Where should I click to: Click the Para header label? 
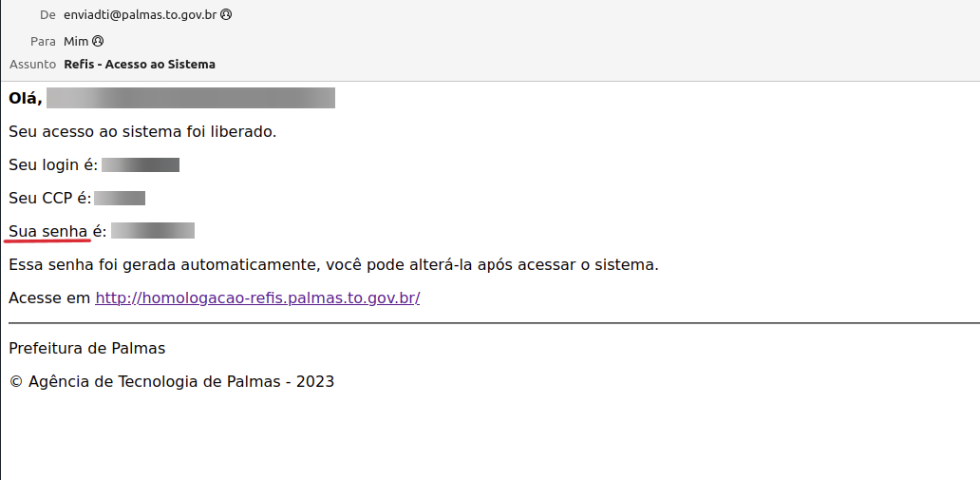[43, 41]
